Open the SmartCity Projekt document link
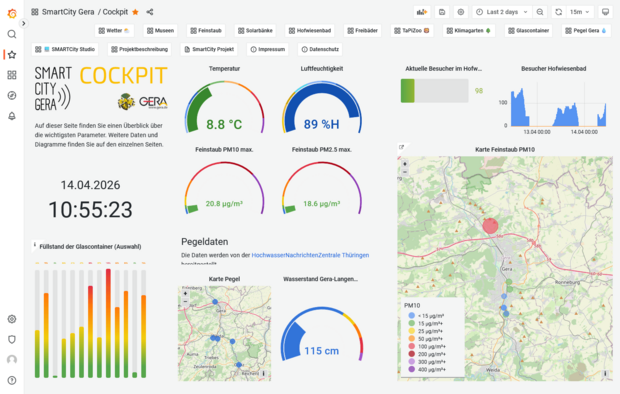Image resolution: width=620 pixels, height=394 pixels. pos(209,49)
